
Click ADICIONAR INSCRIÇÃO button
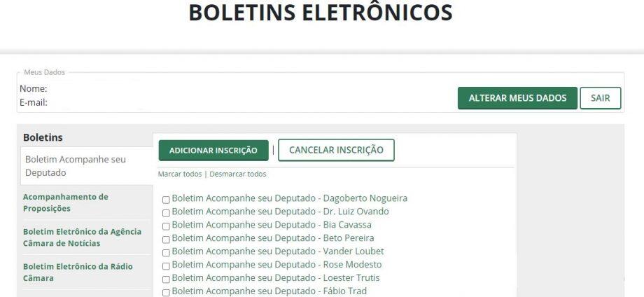point(213,151)
